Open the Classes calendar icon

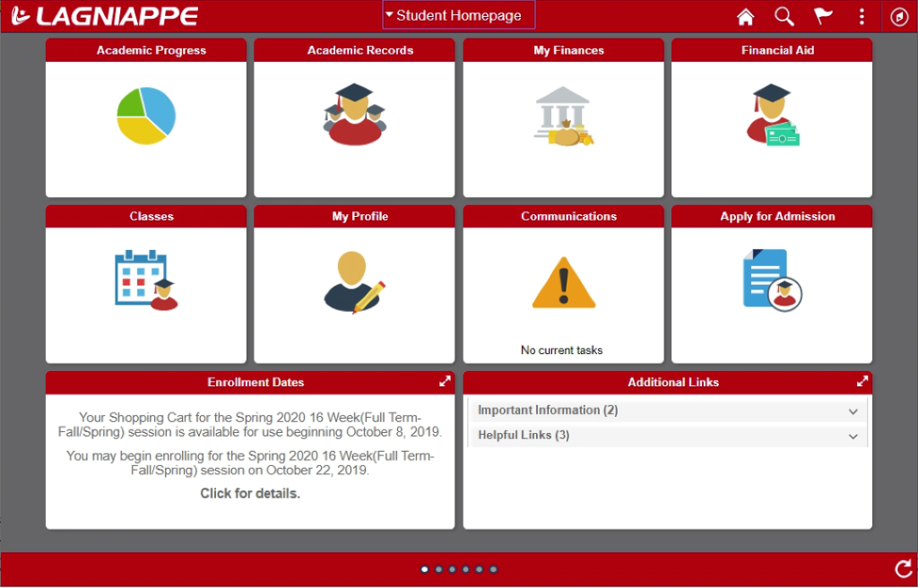click(x=146, y=281)
